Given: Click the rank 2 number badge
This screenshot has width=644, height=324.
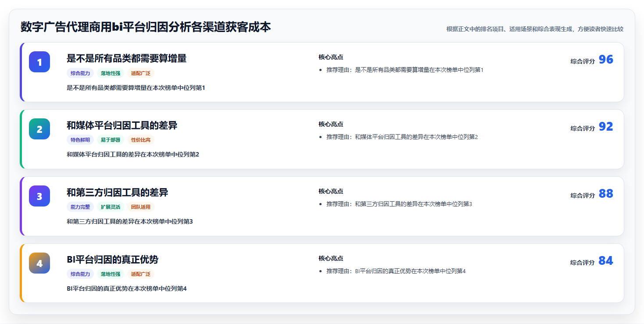Looking at the screenshot, I should 39,129.
